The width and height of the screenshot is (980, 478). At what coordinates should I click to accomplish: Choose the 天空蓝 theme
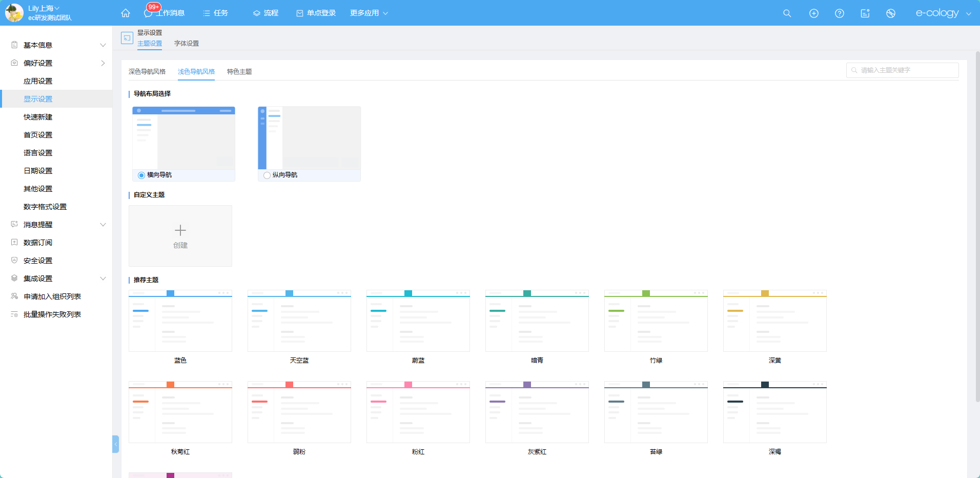click(299, 321)
